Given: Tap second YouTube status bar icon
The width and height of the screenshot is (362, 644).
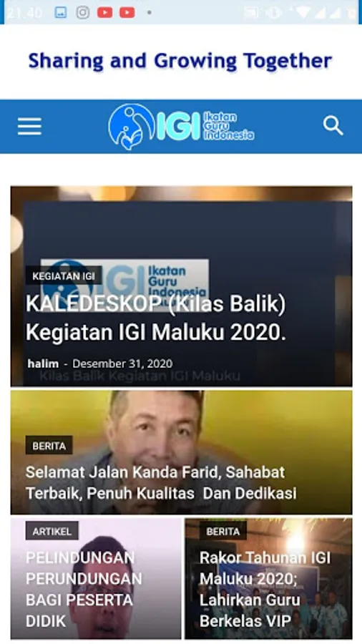Looking at the screenshot, I should 127,13.
